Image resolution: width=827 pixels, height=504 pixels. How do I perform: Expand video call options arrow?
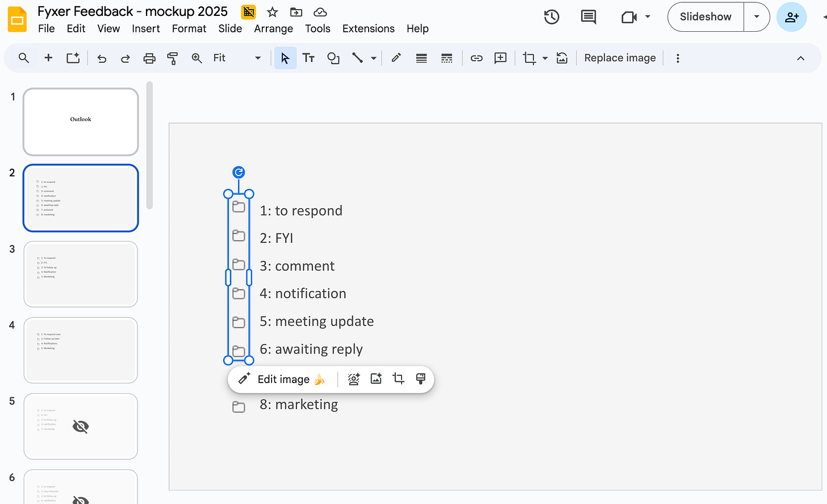pos(648,17)
